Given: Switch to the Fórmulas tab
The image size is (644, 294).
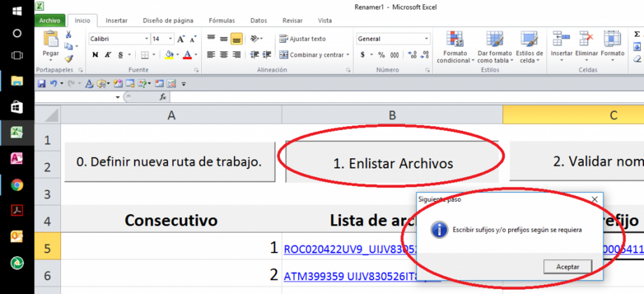Looking at the screenshot, I should point(222,20).
